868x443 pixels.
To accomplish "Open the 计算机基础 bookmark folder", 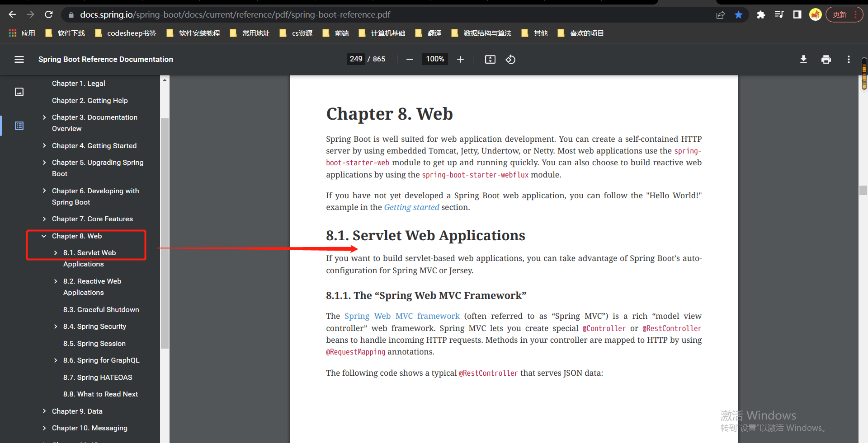I will click(x=382, y=33).
